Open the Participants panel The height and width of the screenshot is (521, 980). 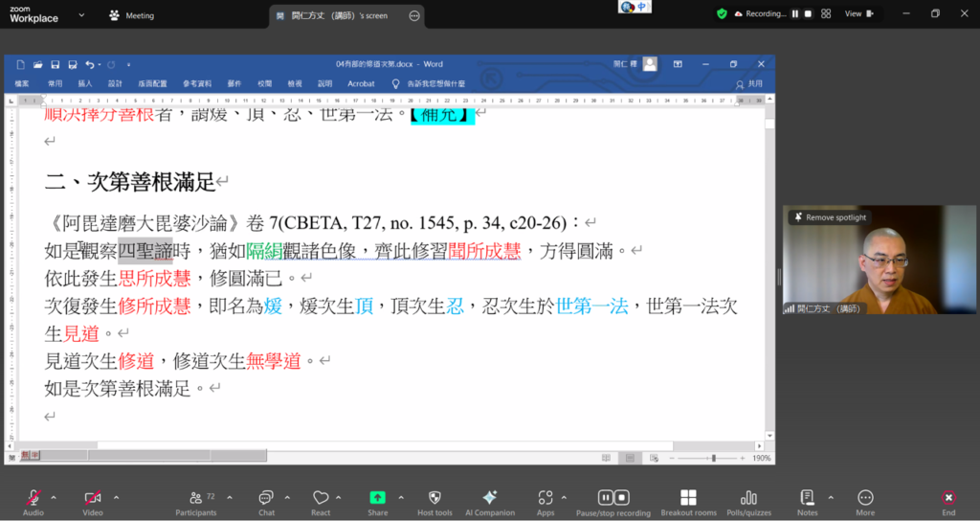[x=195, y=497]
